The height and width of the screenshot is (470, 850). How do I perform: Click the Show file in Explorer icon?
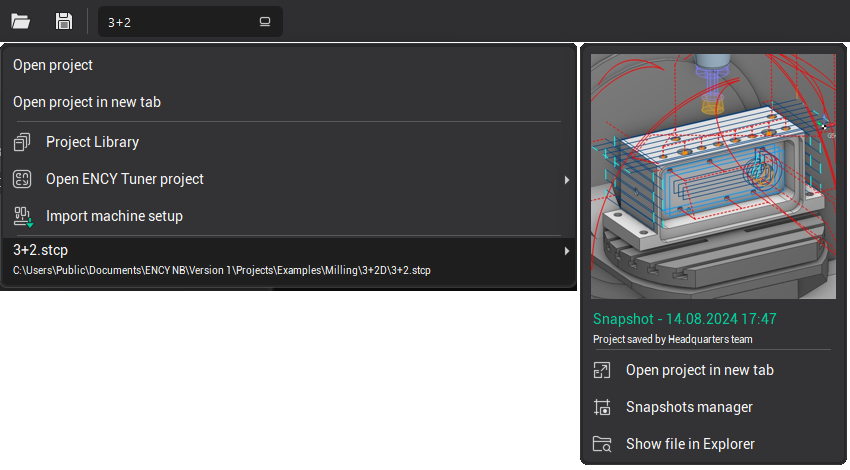coord(601,444)
